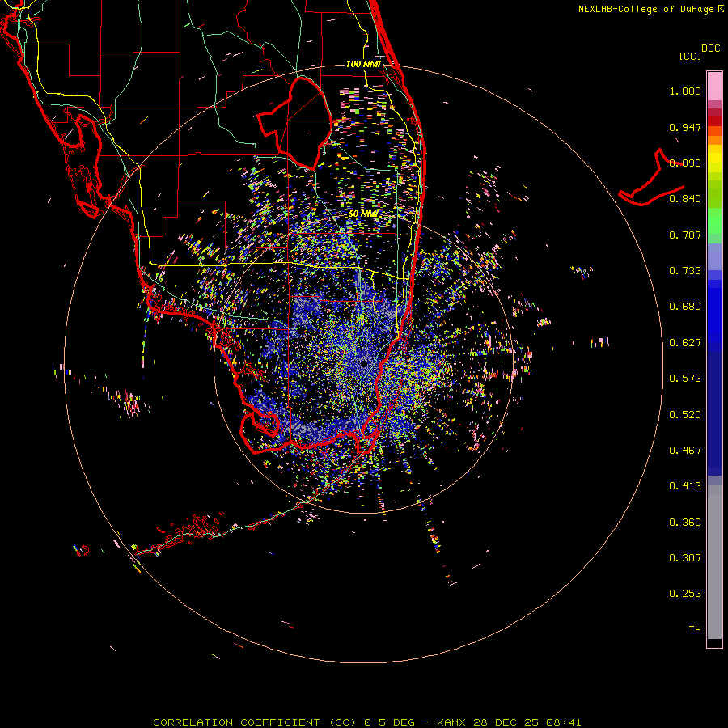
Task: Click the 50 NMI range ring label
Action: coord(363,214)
